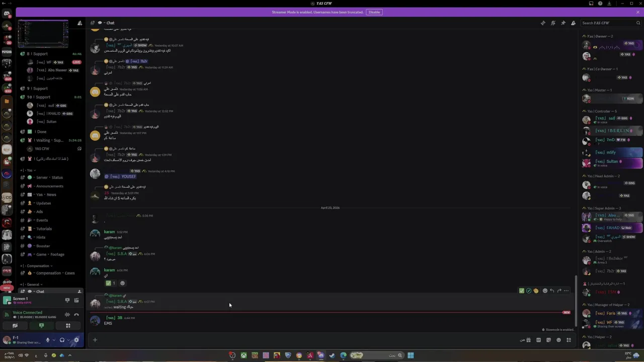
Task: Click the invite icon on Chat channel row
Action: click(x=79, y=292)
